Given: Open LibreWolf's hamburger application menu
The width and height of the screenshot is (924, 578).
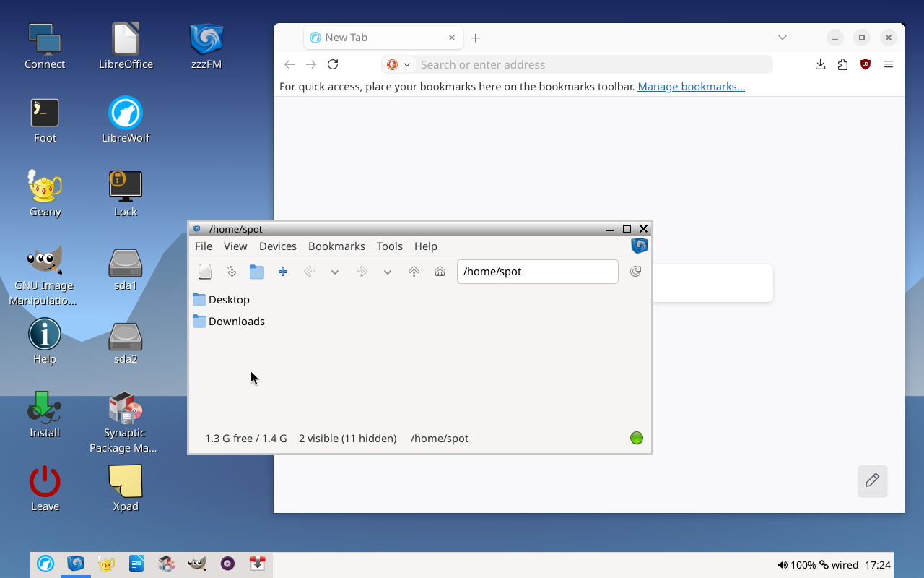Looking at the screenshot, I should click(x=889, y=64).
